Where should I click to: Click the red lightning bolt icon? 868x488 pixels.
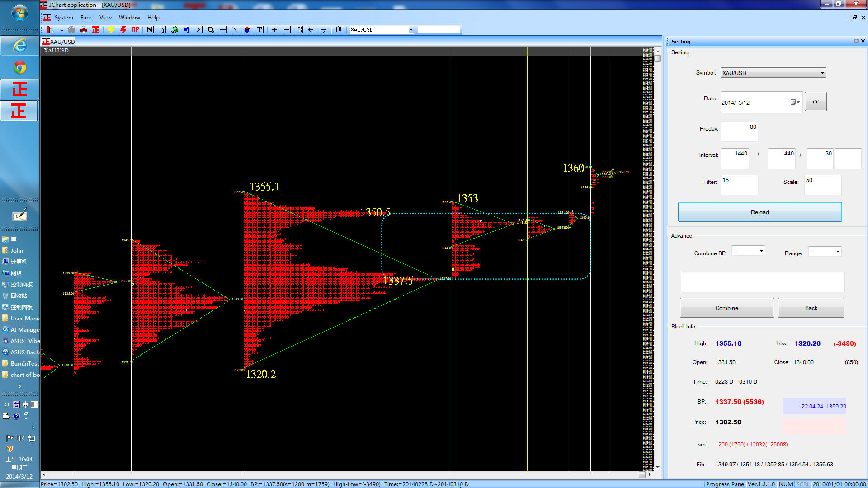coord(123,30)
